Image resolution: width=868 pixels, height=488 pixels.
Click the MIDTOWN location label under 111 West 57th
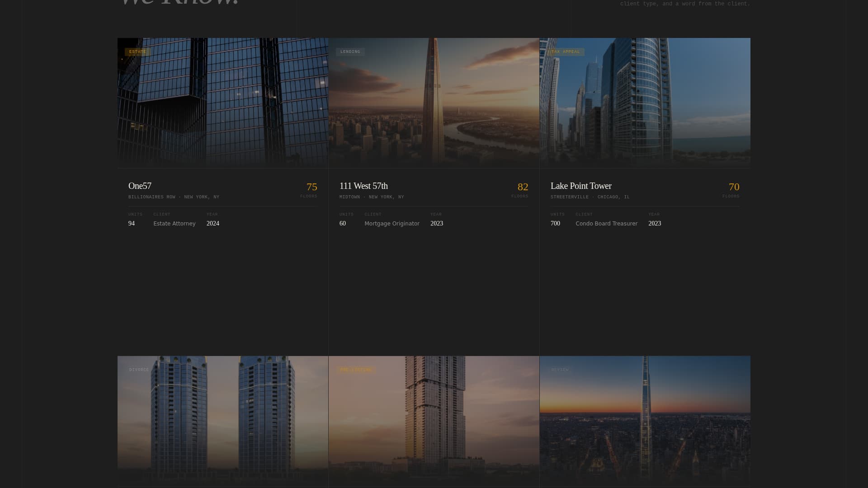(349, 197)
